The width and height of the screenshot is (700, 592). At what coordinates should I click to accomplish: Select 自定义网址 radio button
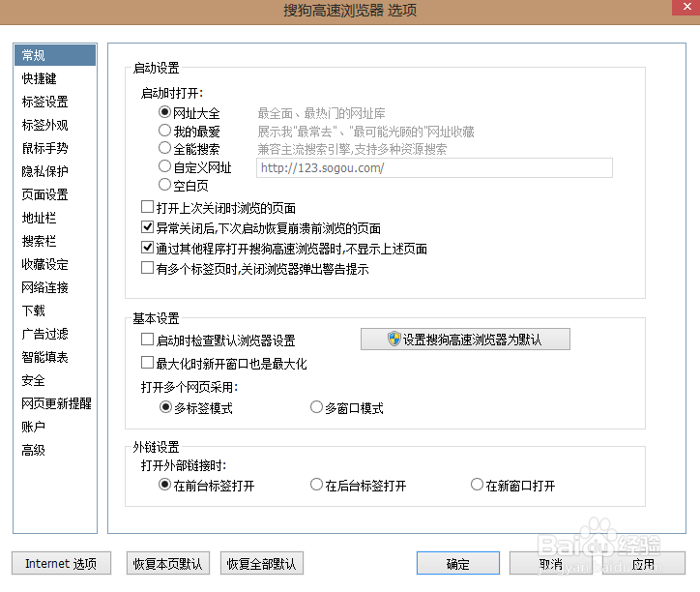point(164,166)
